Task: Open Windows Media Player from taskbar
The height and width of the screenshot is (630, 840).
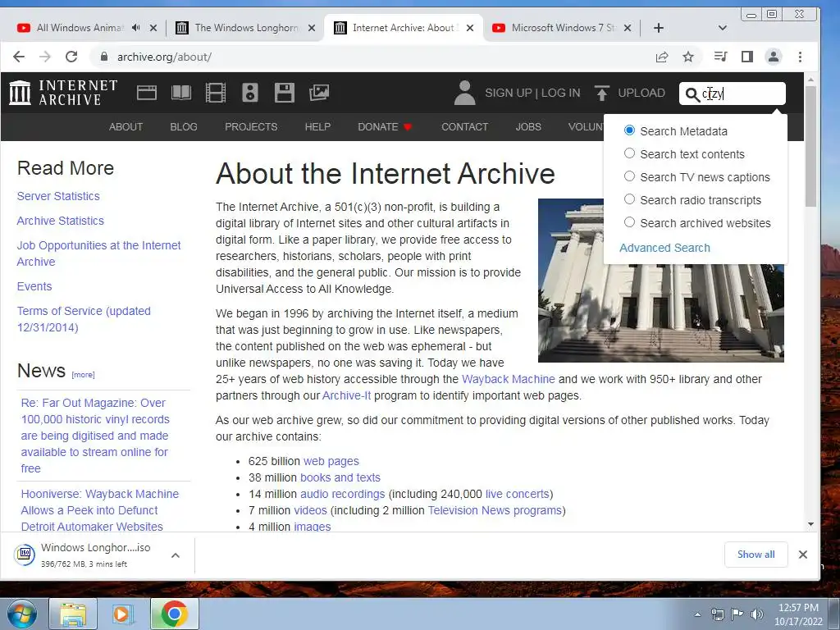Action: (x=123, y=614)
